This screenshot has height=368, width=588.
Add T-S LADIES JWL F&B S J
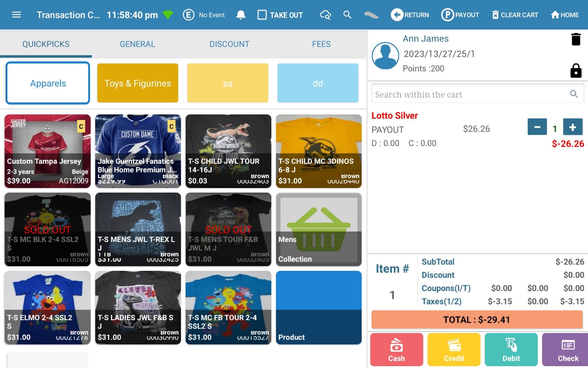tap(138, 308)
